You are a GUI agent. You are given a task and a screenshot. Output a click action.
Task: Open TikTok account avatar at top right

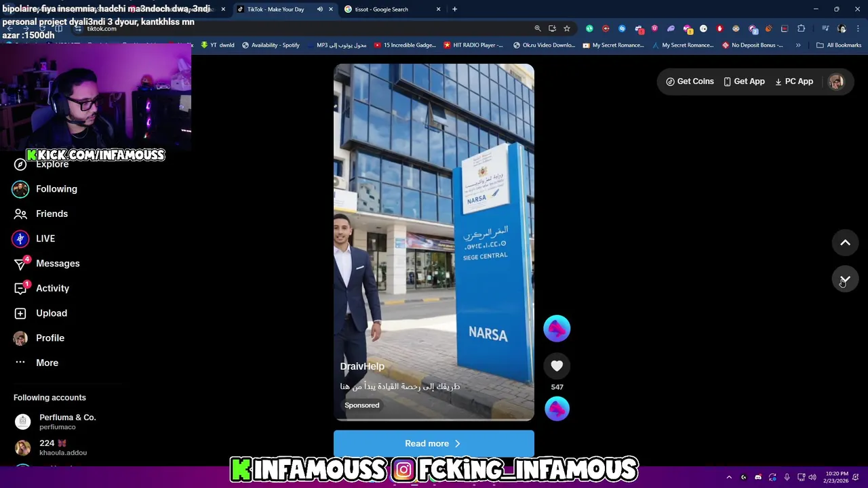coord(836,81)
